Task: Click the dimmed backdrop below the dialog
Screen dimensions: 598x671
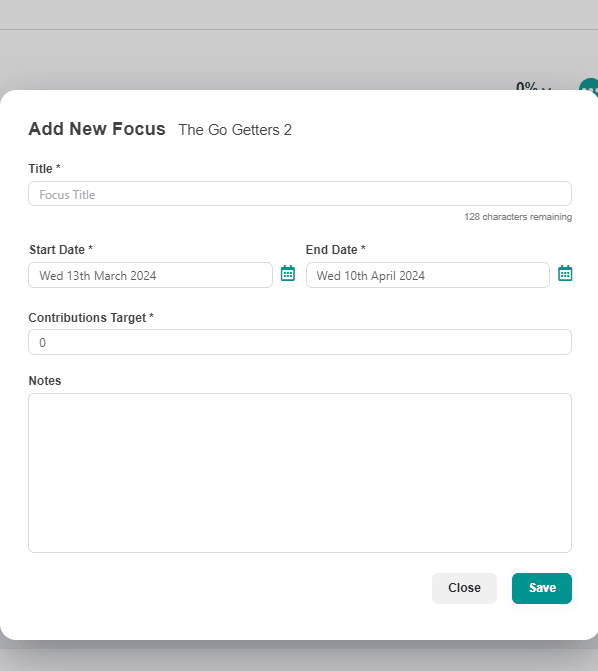Action: point(299,657)
